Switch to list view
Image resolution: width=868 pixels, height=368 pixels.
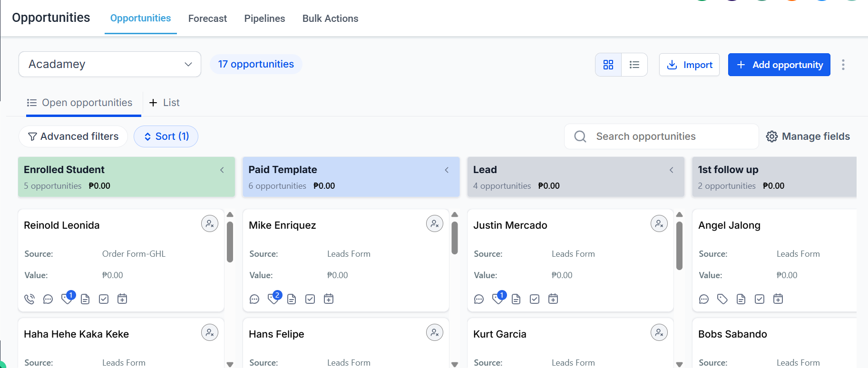(x=634, y=65)
